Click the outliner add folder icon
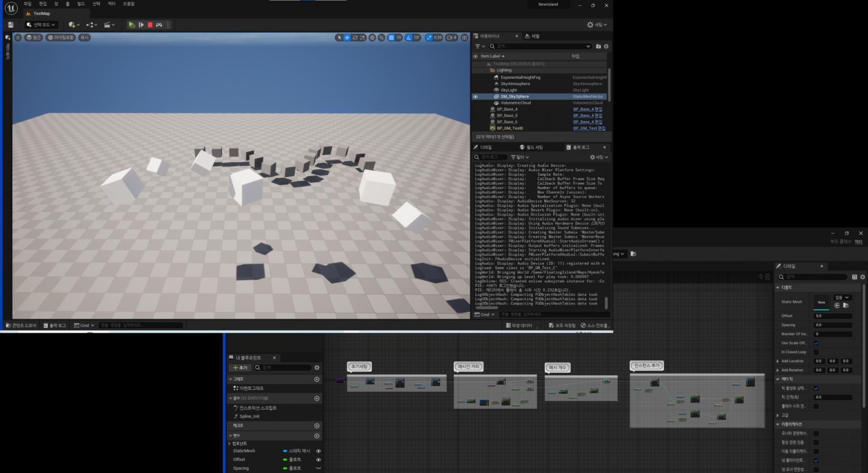The height and width of the screenshot is (473, 868). [x=598, y=46]
